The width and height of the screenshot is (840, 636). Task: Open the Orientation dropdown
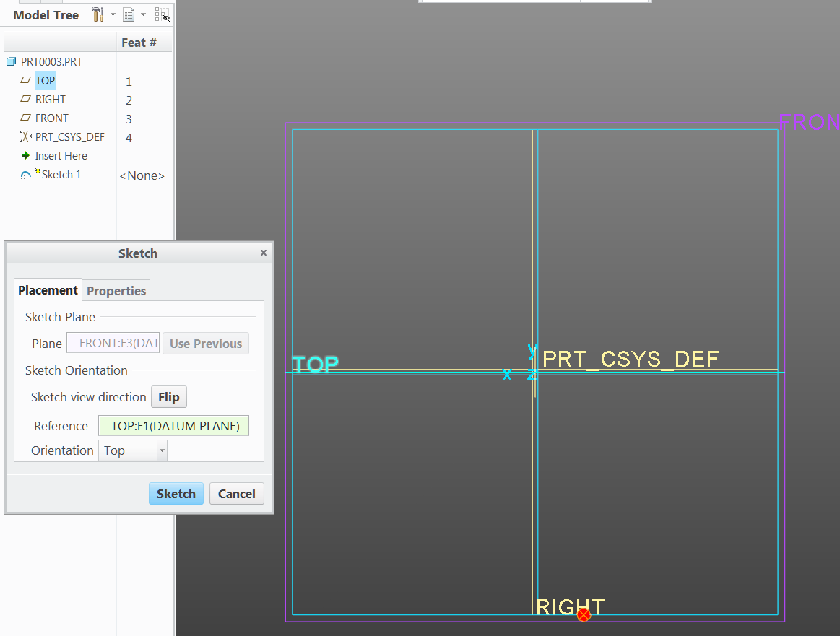click(x=162, y=450)
